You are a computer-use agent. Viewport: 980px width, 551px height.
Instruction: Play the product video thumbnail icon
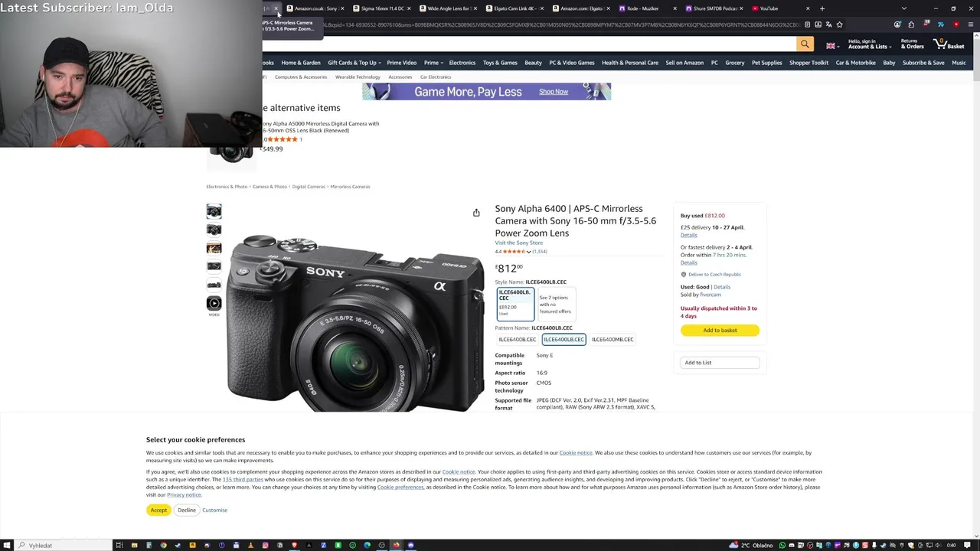click(x=214, y=304)
